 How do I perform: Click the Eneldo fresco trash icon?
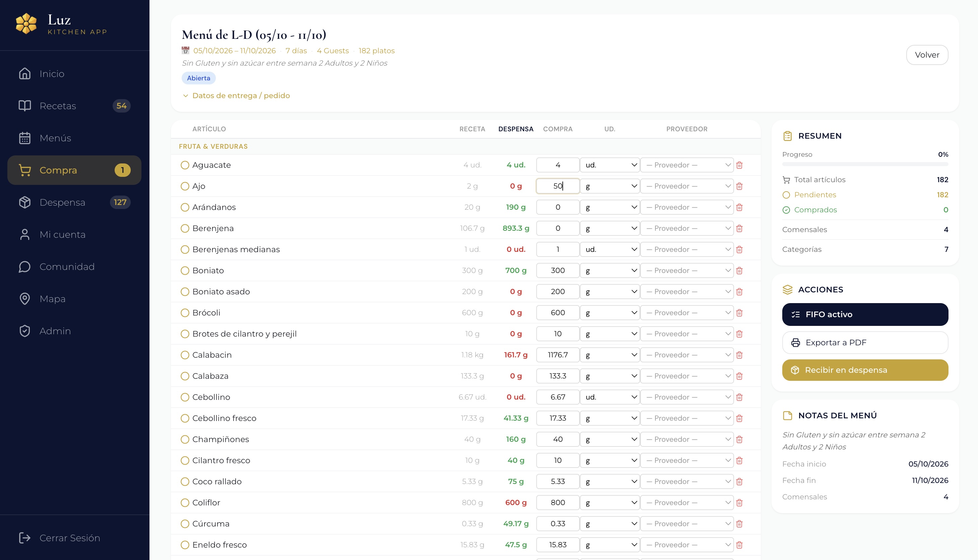(x=739, y=545)
